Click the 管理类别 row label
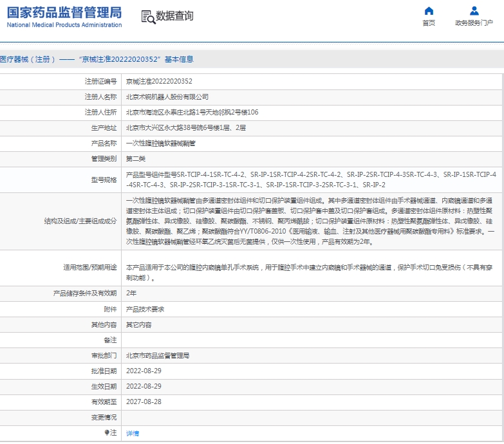The image size is (504, 444). point(104,159)
